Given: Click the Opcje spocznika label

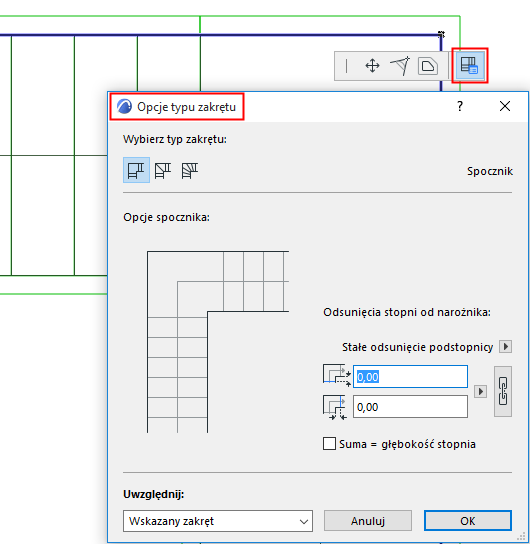Looking at the screenshot, I should (x=166, y=218).
